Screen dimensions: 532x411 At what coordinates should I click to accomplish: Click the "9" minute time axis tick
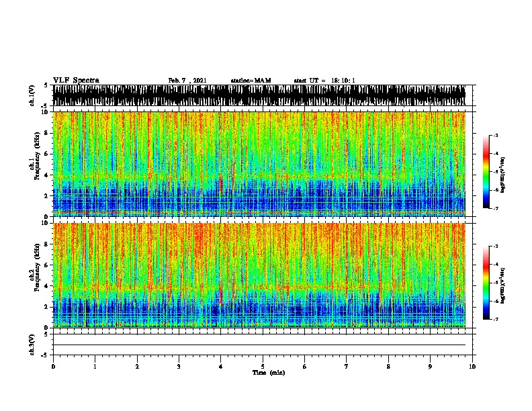point(430,367)
